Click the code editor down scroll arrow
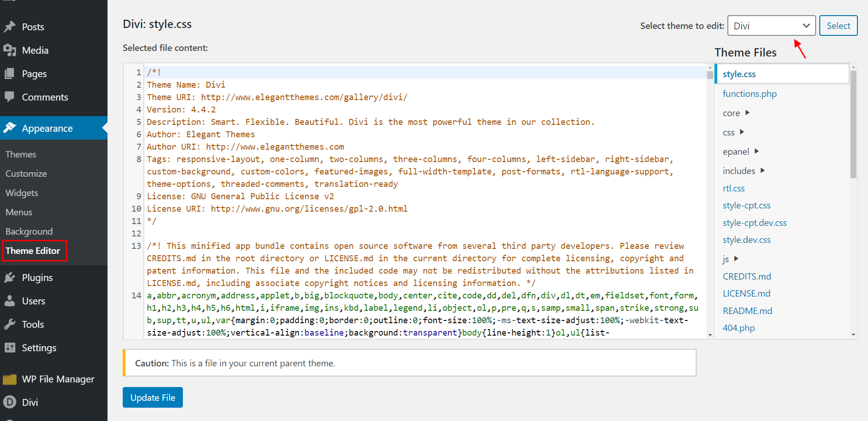 point(710,335)
